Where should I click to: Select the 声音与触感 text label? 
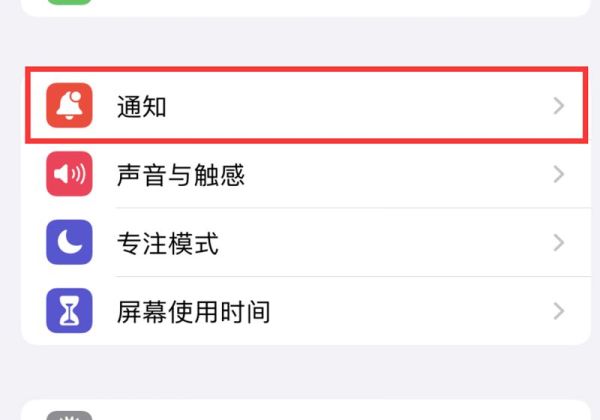[181, 175]
